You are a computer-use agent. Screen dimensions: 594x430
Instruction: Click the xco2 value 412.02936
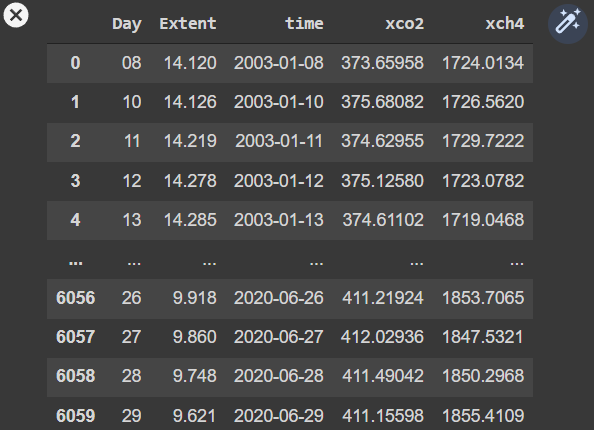tap(382, 337)
